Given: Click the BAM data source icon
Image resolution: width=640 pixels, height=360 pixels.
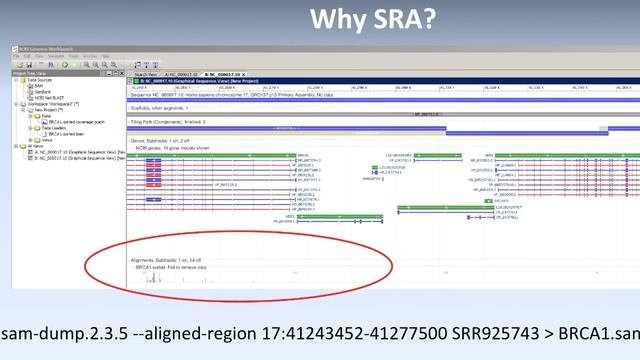Looking at the screenshot, I should (x=30, y=86).
